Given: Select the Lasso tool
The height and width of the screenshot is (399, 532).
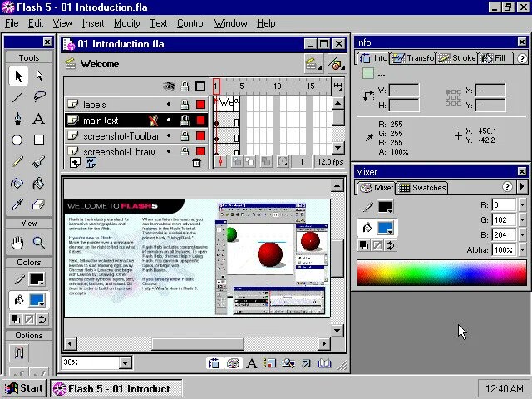Looking at the screenshot, I should 38,97.
